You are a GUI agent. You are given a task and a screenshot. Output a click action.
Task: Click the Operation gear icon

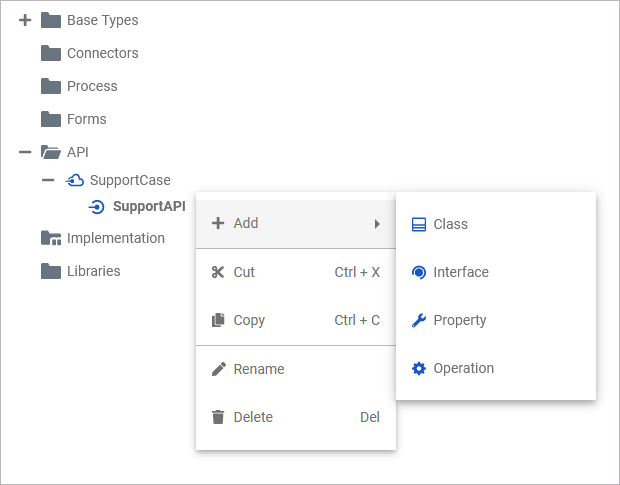[419, 369]
